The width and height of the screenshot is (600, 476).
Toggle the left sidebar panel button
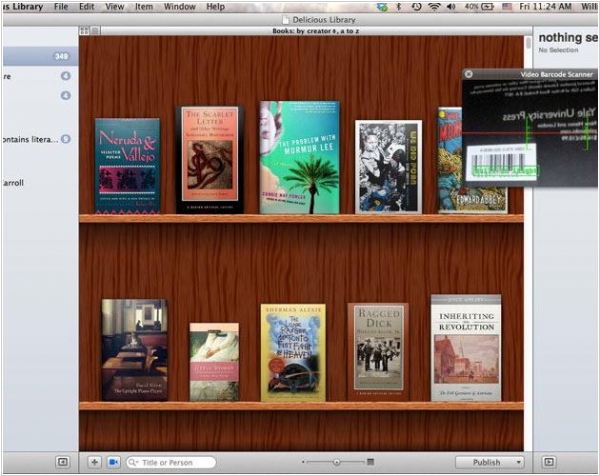[62, 462]
